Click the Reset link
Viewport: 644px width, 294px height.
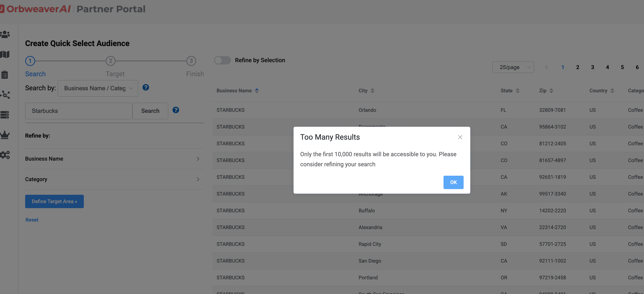coord(32,220)
